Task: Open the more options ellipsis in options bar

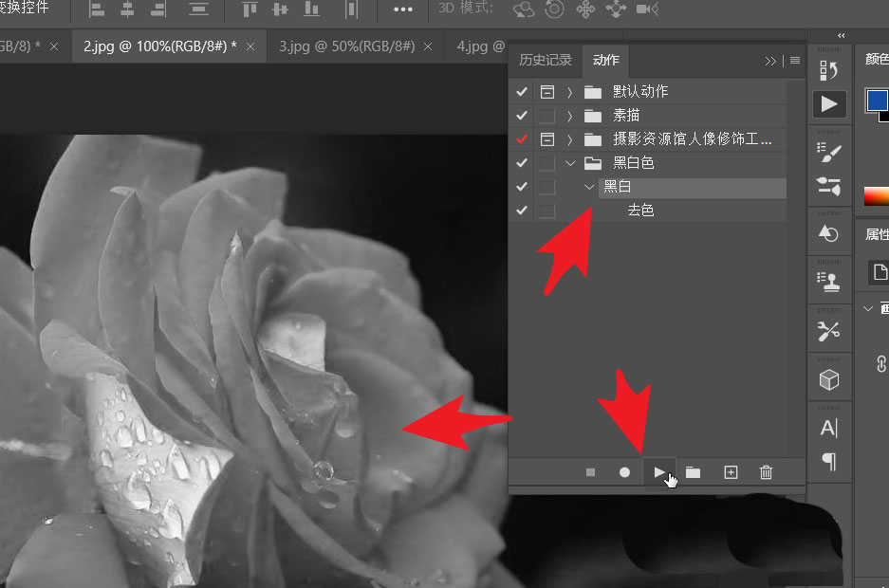Action: pos(402,10)
